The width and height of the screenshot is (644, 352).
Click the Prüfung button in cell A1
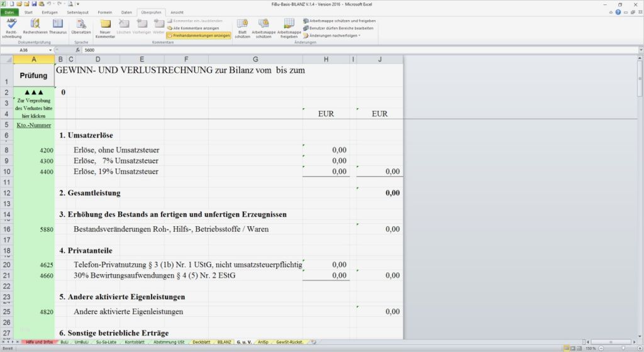point(34,75)
